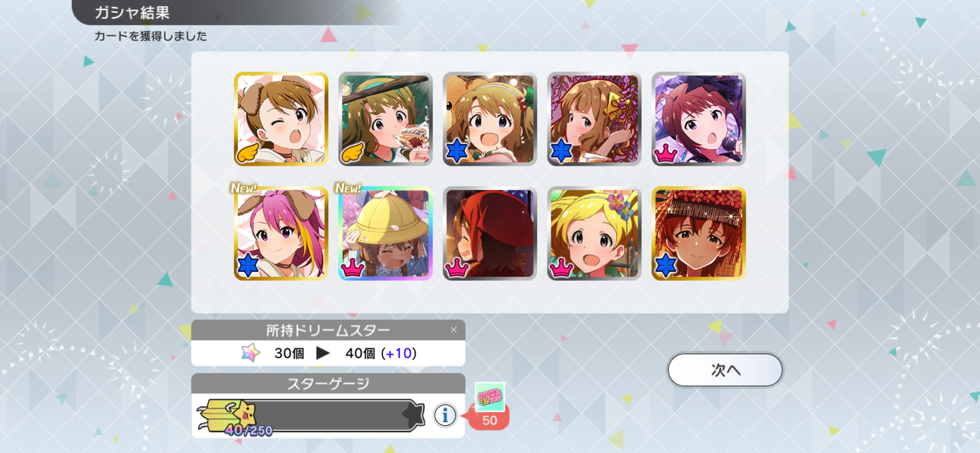Click the rainbow dream star icon
Viewport: 980px width, 453px height.
click(x=250, y=353)
